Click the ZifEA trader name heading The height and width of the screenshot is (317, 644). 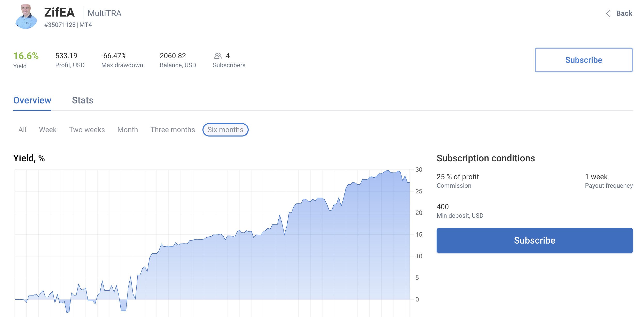tap(59, 12)
